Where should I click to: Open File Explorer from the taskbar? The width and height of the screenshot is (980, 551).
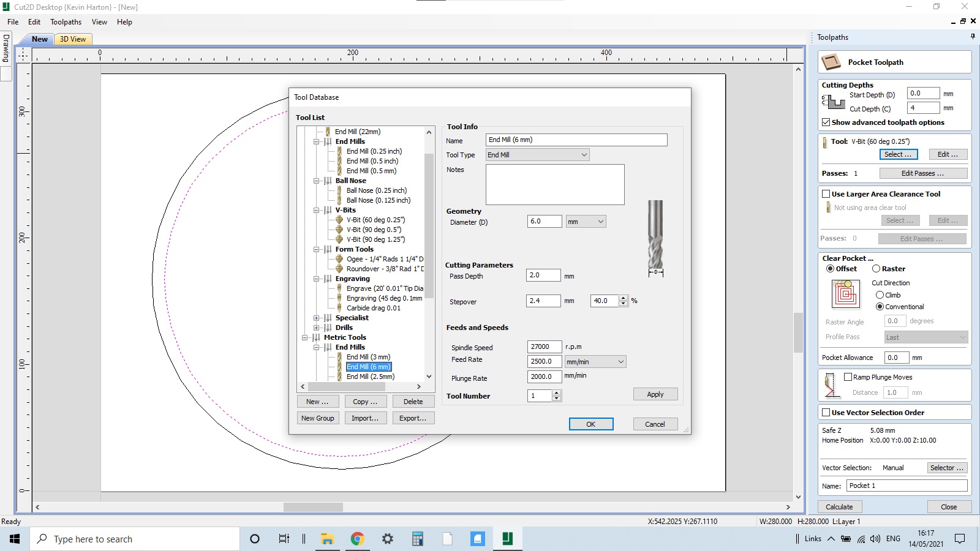(327, 539)
